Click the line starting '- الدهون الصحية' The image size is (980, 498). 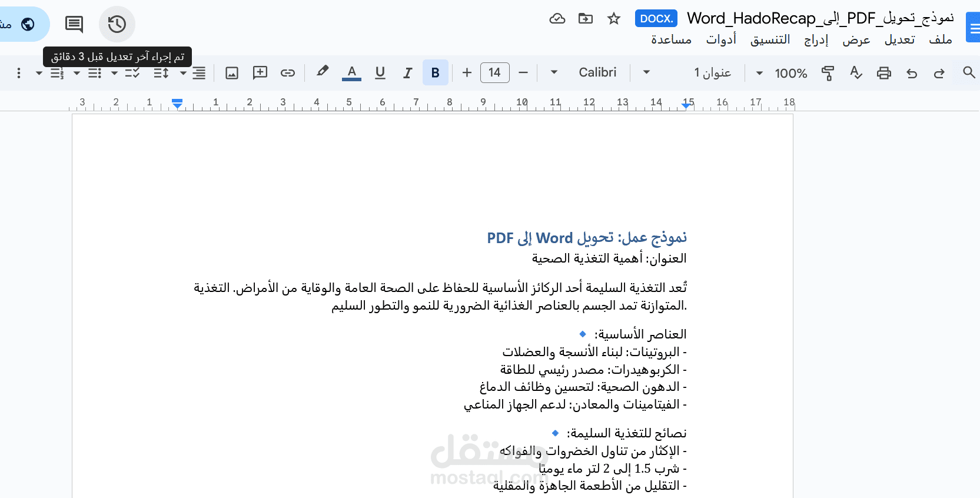[x=583, y=387]
